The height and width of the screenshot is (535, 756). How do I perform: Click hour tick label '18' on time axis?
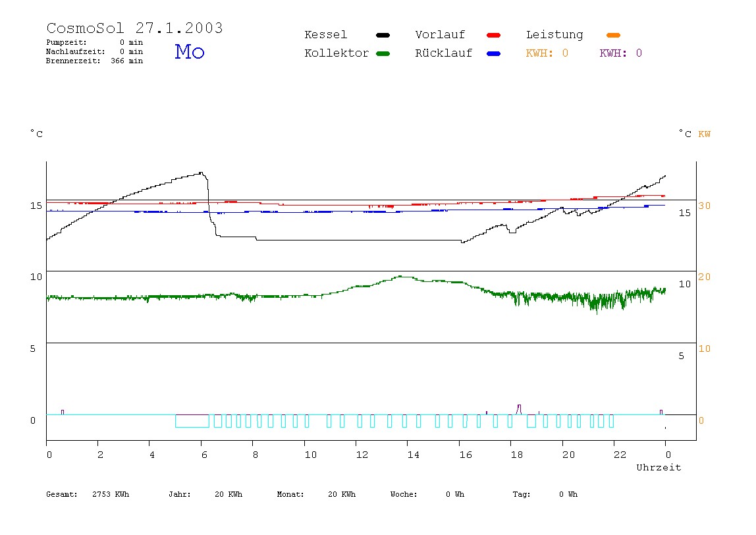click(x=517, y=455)
